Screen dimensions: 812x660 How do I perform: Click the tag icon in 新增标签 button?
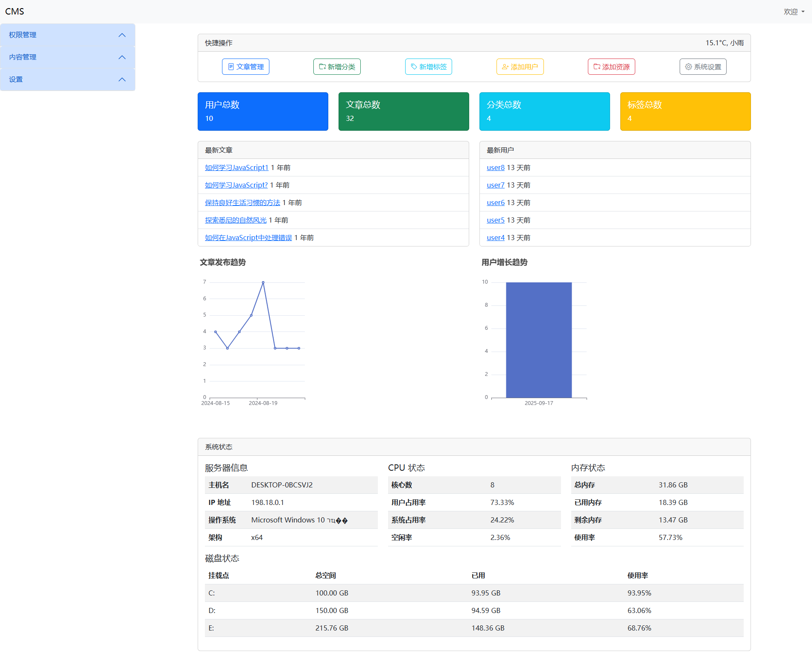414,67
